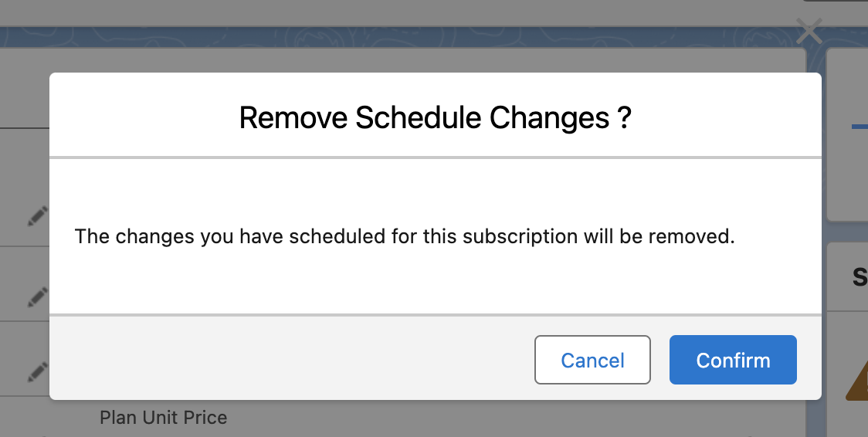This screenshot has height=437, width=868.
Task: Confirm removal of scheduled changes
Action: tap(733, 360)
